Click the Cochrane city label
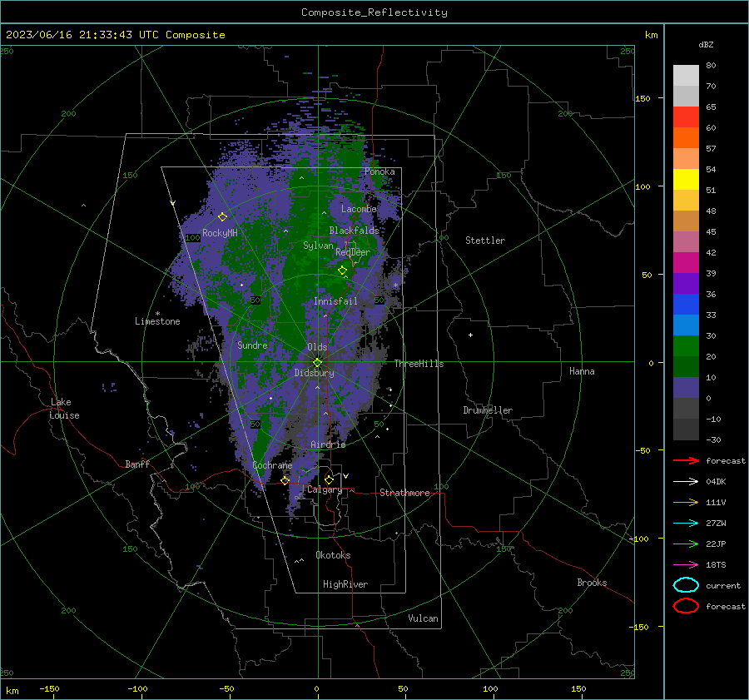Viewport: 749px width, 700px height. pos(272,465)
